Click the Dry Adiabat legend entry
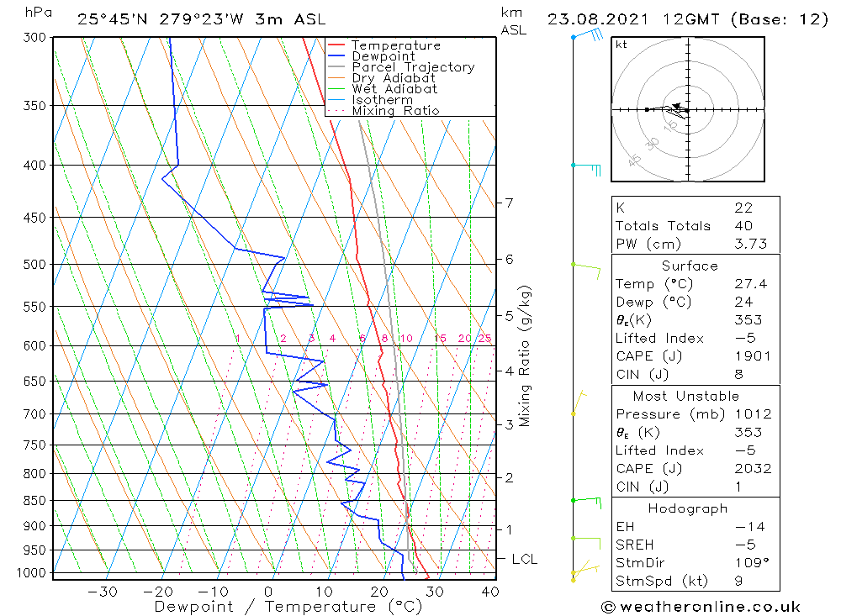Screen dimensions: 841x616 click(393, 78)
